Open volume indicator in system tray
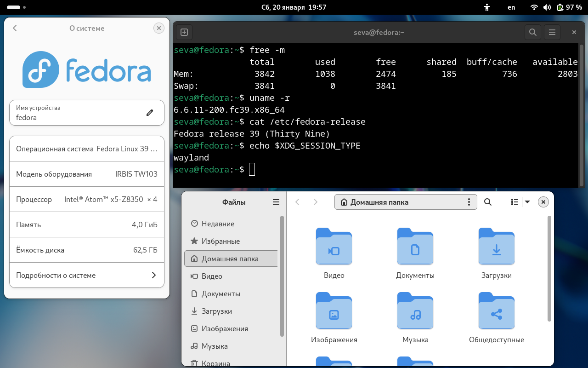Screen dimensions: 588x368 547,7
